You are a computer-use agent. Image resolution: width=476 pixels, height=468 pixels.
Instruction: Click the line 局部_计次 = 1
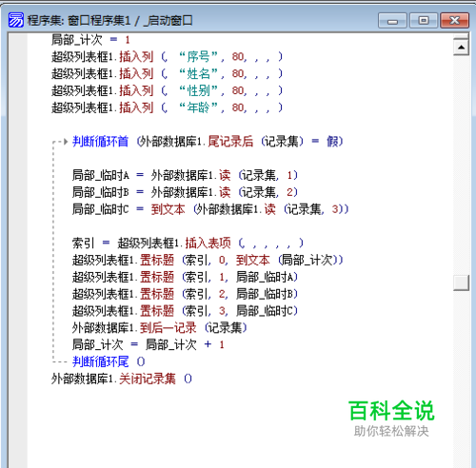[90, 40]
